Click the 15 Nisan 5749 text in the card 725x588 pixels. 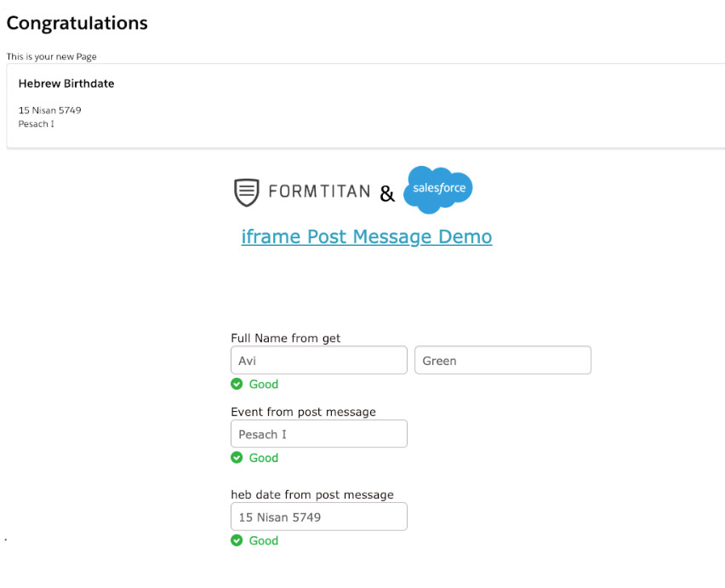pyautogui.click(x=49, y=111)
